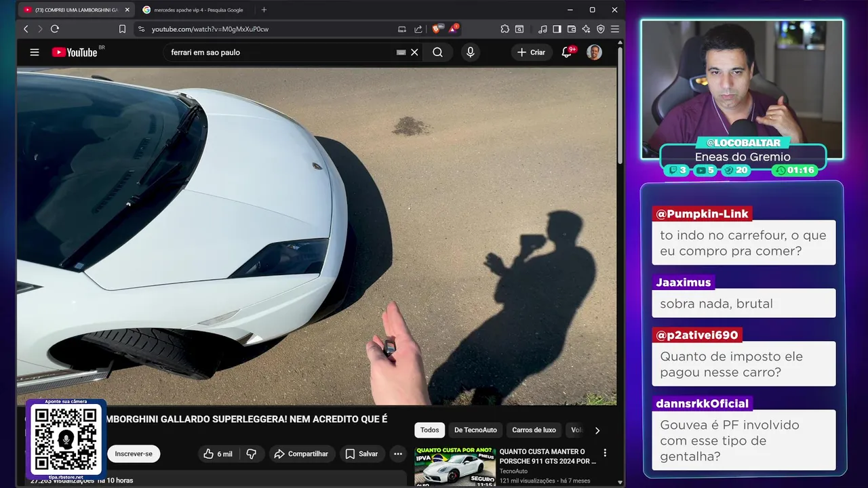Click the install app icon in address bar
Screen dimensions: 868x488
point(402,29)
